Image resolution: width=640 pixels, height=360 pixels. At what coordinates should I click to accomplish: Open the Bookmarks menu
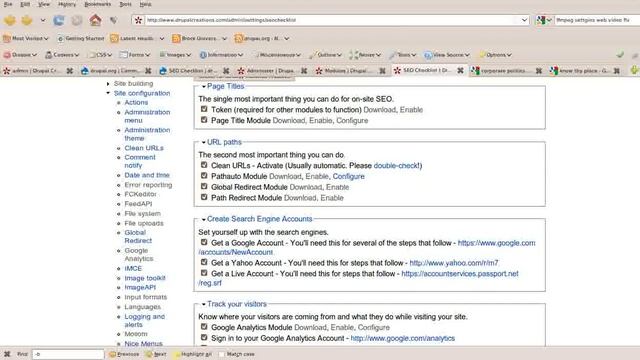[x=98, y=4]
